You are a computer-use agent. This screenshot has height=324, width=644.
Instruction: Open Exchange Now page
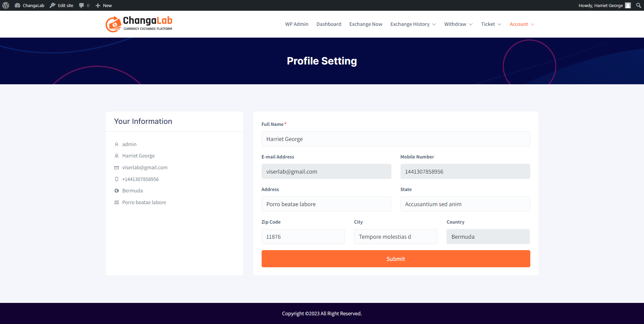[x=366, y=24]
